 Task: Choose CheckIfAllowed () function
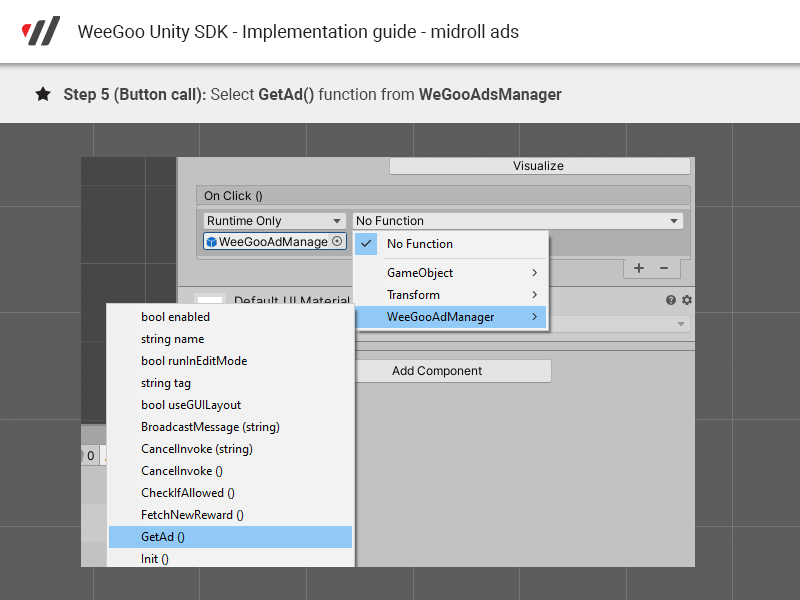[x=231, y=492]
